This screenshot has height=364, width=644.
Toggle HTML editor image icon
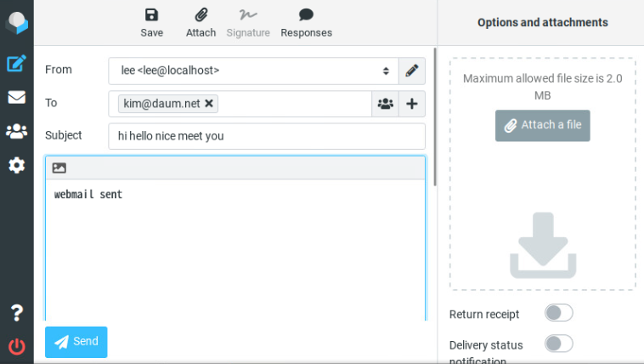tap(59, 168)
